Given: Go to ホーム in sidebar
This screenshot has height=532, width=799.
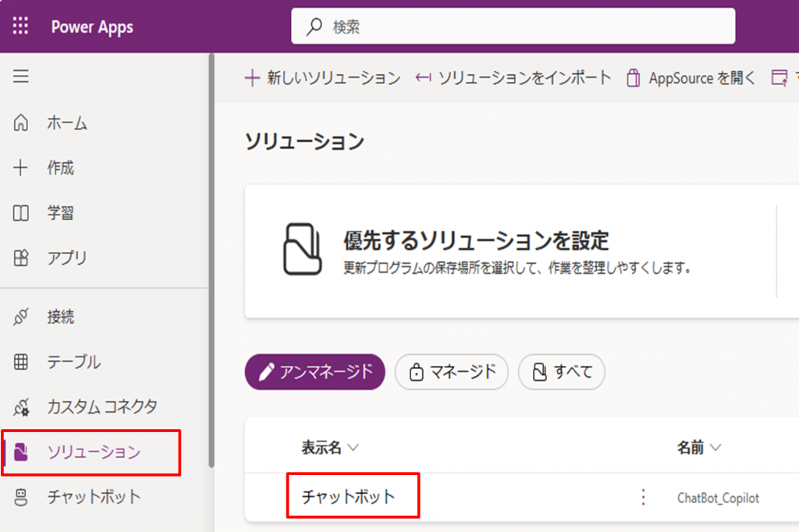Looking at the screenshot, I should (x=67, y=122).
